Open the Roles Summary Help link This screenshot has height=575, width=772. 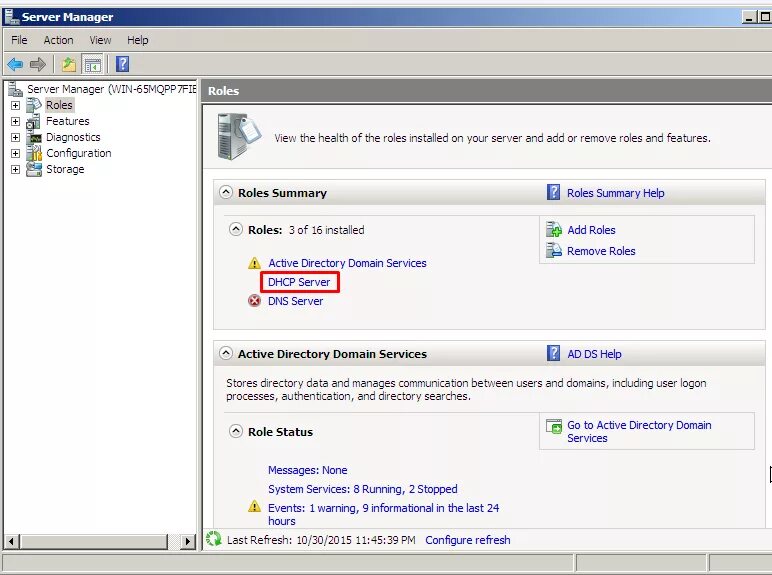coord(615,193)
